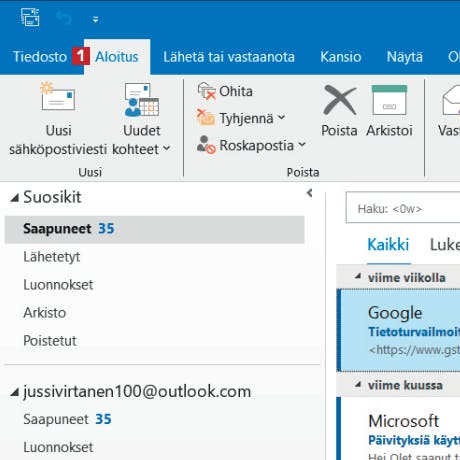Click the Ohita conversation icon

206,91
